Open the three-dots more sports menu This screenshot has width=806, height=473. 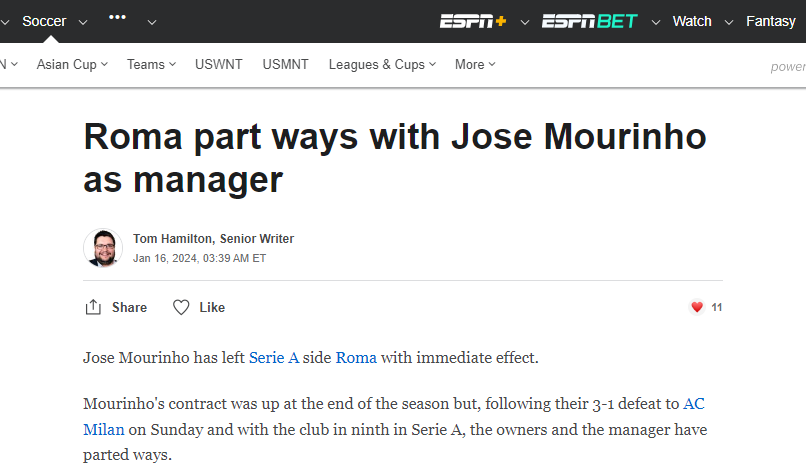coord(117,19)
